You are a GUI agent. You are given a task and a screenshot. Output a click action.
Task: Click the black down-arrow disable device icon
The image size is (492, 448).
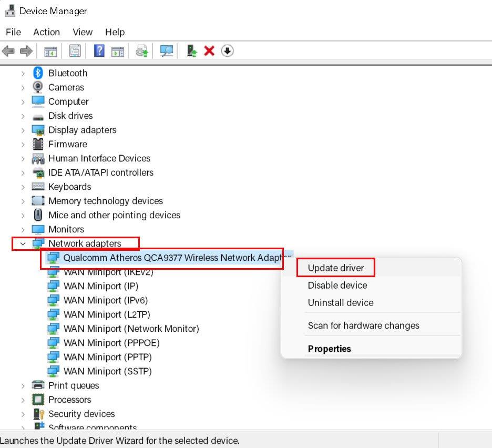coord(227,51)
